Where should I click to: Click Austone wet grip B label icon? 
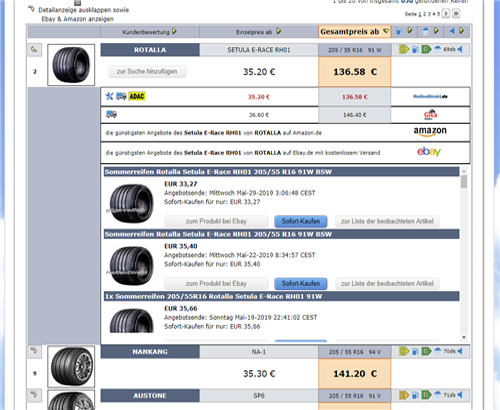tap(426, 395)
